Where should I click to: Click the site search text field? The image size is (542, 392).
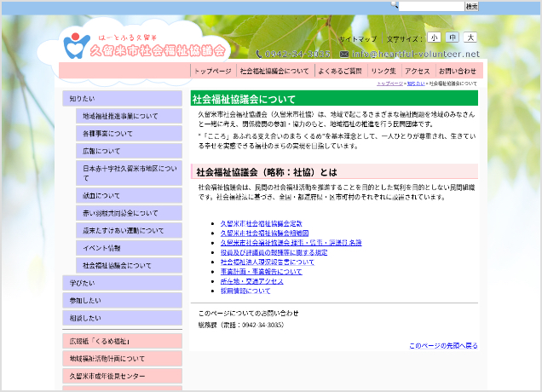(x=431, y=6)
